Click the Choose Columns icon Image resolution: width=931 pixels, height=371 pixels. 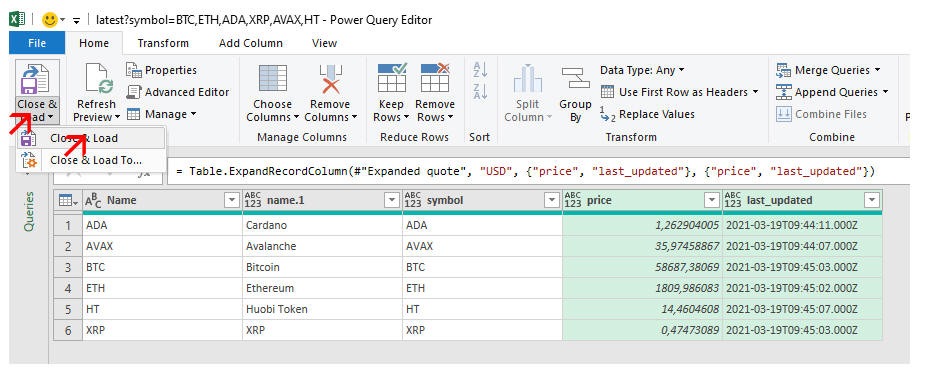pos(273,78)
